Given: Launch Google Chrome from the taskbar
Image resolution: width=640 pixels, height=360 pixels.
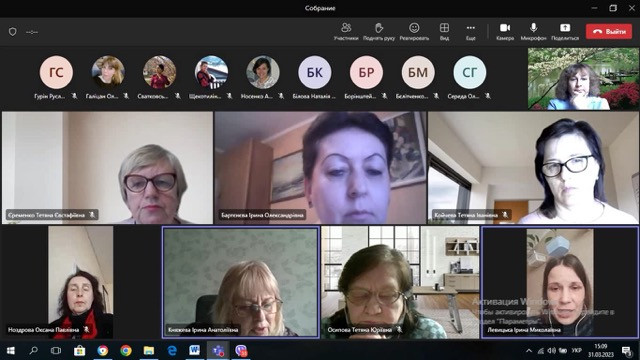Looking at the screenshot, I should click(x=126, y=351).
